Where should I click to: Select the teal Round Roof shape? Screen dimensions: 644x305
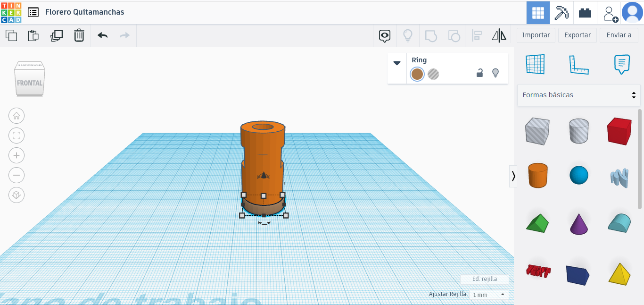[x=619, y=222]
